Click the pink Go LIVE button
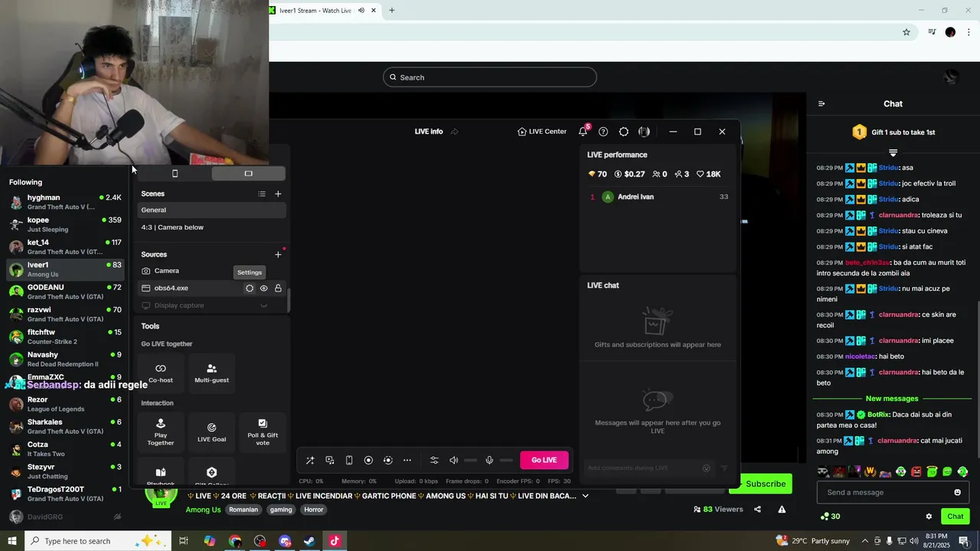Viewport: 980px width, 551px height. tap(544, 460)
